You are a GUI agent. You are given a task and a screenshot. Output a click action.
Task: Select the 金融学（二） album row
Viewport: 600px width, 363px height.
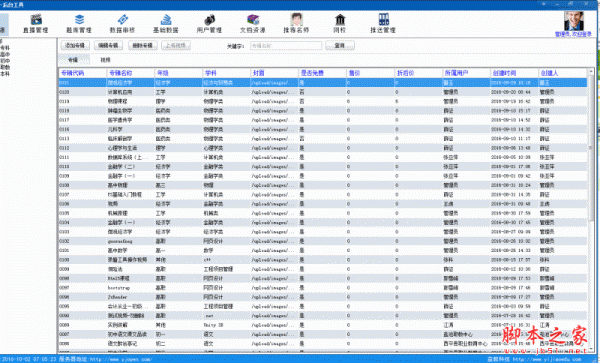(x=323, y=167)
